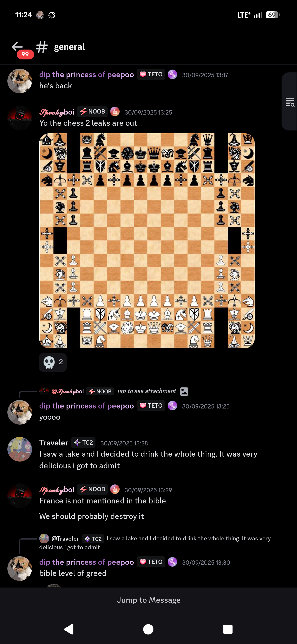The width and height of the screenshot is (297, 644).
Task: Open dip the princess of peepoo username at 13:30
Action: (86, 562)
